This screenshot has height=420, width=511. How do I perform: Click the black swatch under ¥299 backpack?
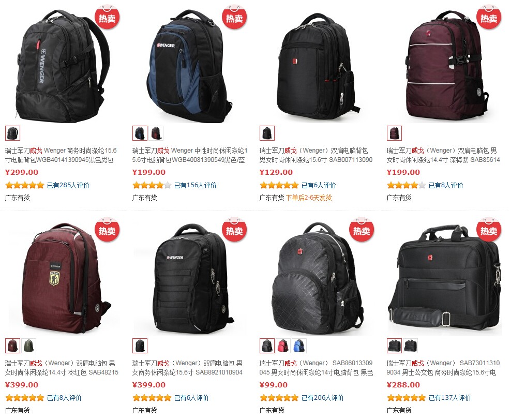tap(13, 133)
